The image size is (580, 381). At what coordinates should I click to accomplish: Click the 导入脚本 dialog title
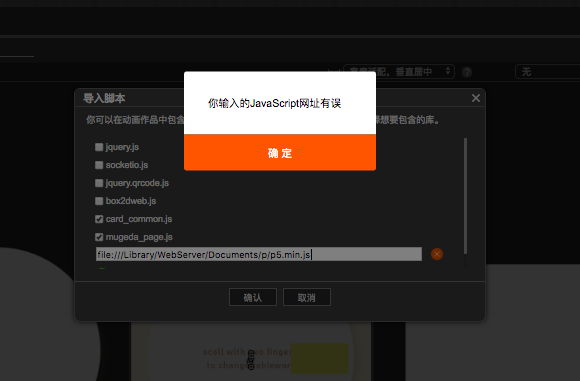pyautogui.click(x=104, y=98)
